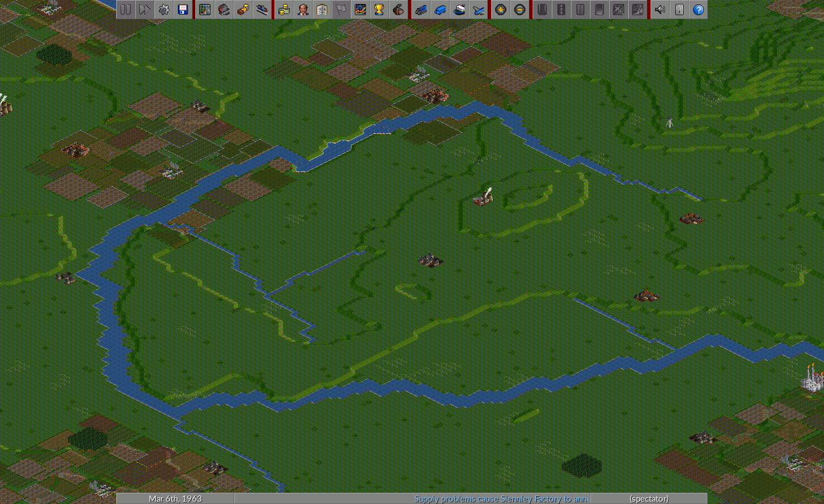824x504 pixels.
Task: Open the sound and music menu
Action: [660, 10]
